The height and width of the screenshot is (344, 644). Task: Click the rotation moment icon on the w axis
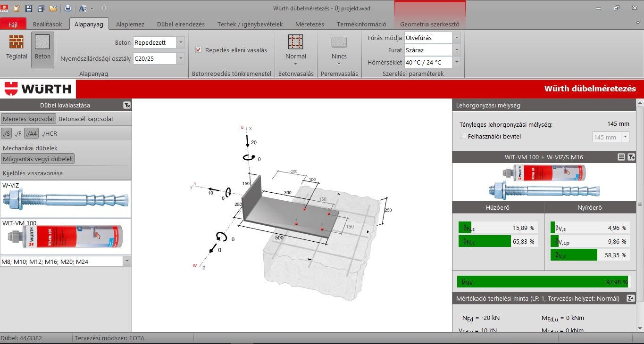tap(221, 237)
